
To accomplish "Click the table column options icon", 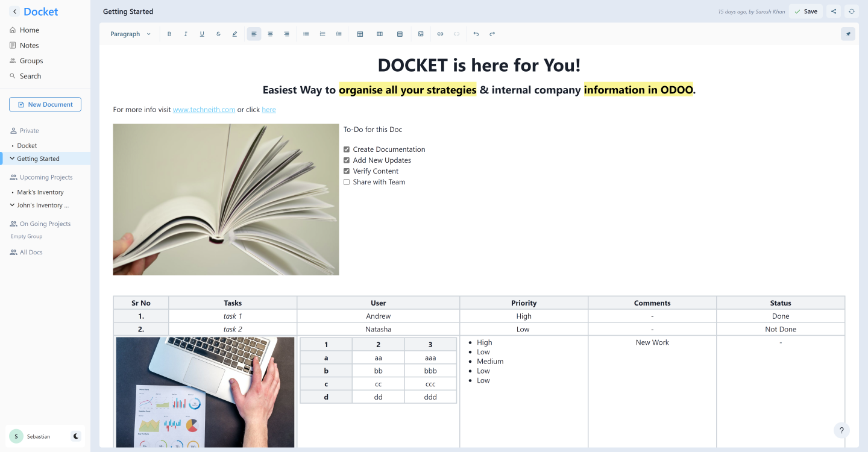I will [380, 34].
